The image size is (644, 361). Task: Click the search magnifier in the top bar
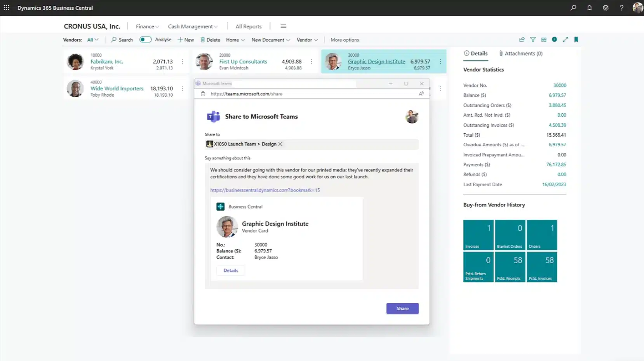(x=573, y=8)
